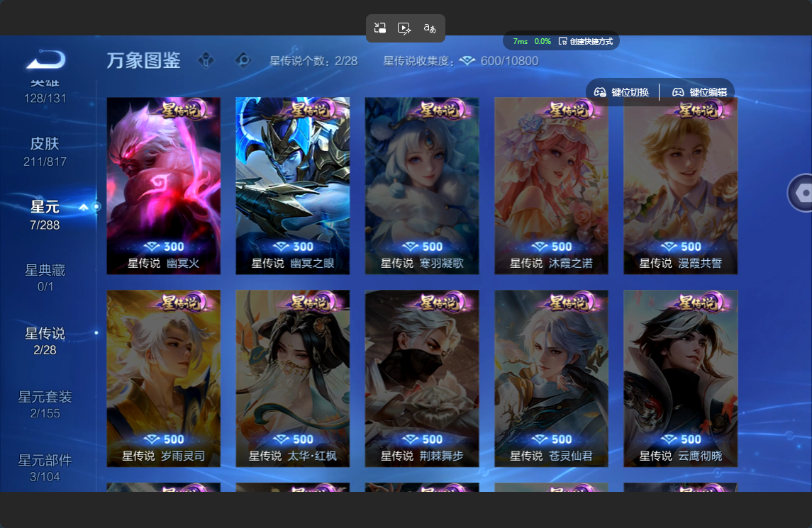Select the 星传说 2/28 tab
The height and width of the screenshot is (528, 812).
point(45,341)
